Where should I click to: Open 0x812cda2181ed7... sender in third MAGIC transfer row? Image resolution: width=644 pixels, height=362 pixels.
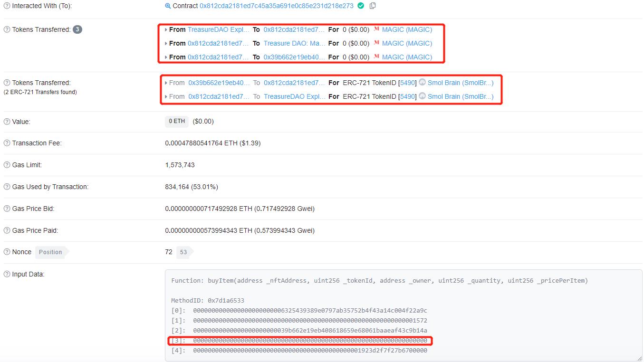(218, 57)
